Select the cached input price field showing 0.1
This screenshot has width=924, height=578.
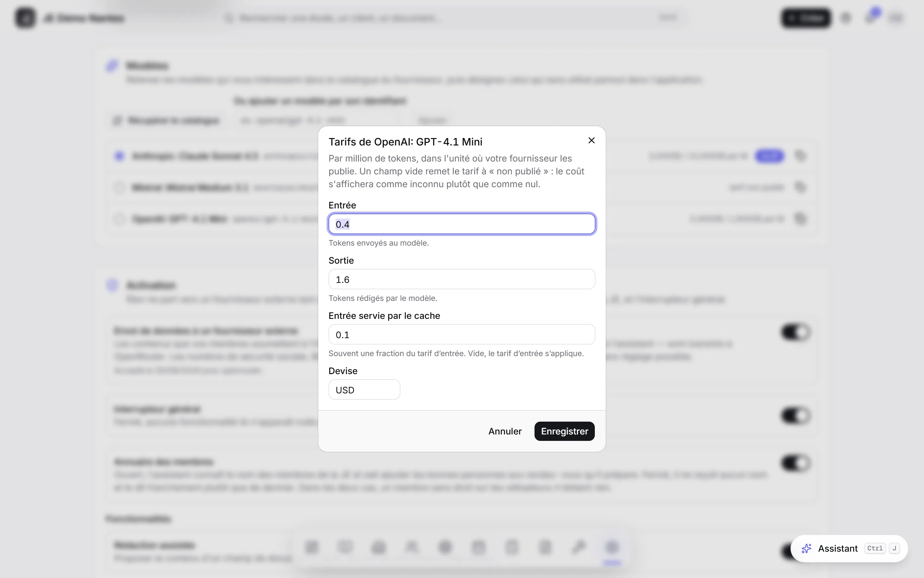click(462, 335)
